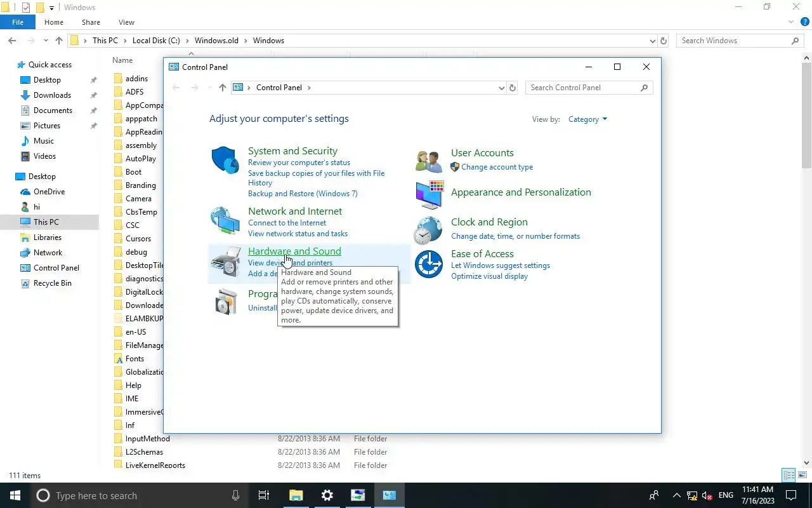Open Windows Start menu
The width and height of the screenshot is (812, 508).
(15, 495)
